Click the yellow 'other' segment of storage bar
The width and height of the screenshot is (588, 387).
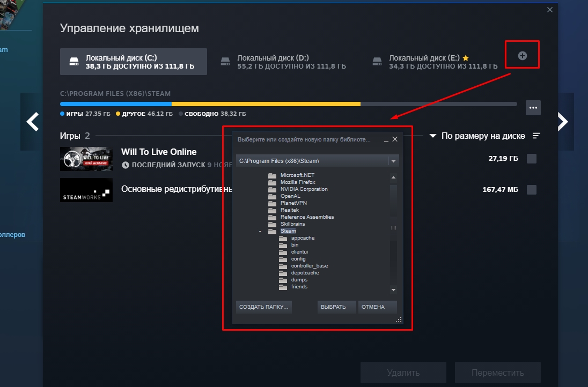(x=266, y=104)
